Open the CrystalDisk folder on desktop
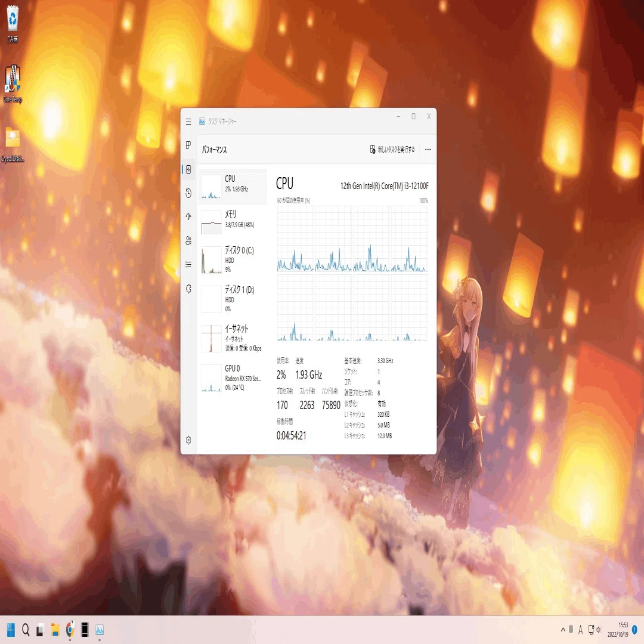The height and width of the screenshot is (644, 644). (13, 144)
